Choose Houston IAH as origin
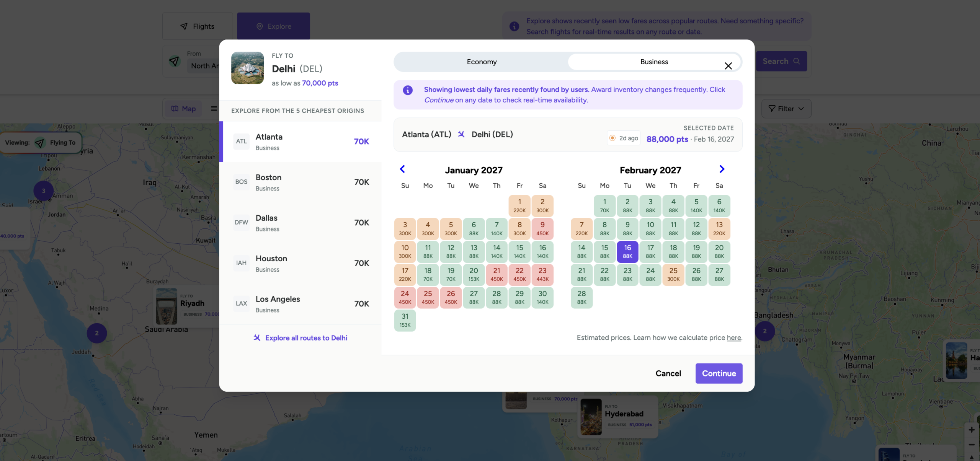 tap(301, 263)
